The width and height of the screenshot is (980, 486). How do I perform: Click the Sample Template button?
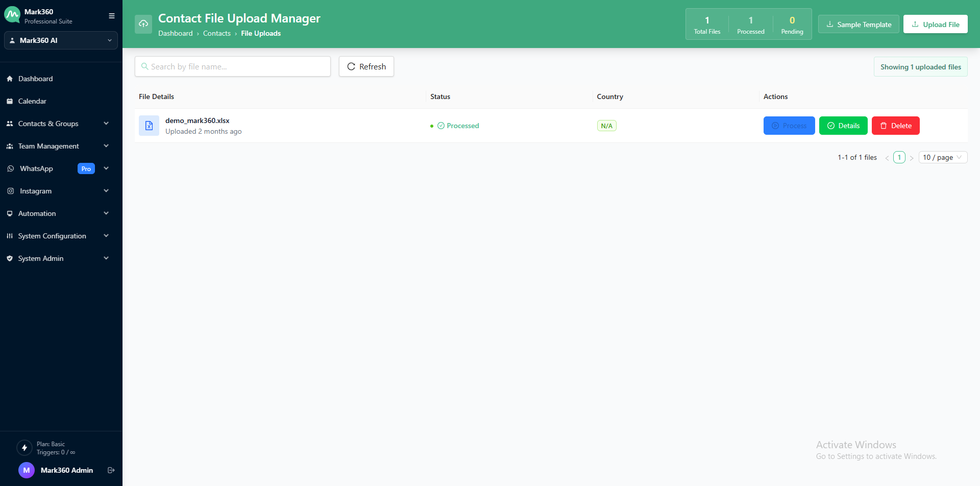click(x=858, y=24)
